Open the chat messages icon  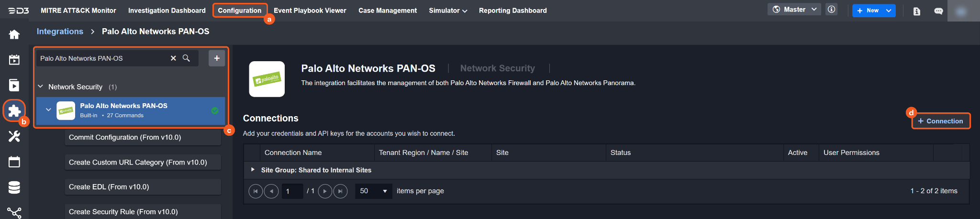click(x=938, y=11)
